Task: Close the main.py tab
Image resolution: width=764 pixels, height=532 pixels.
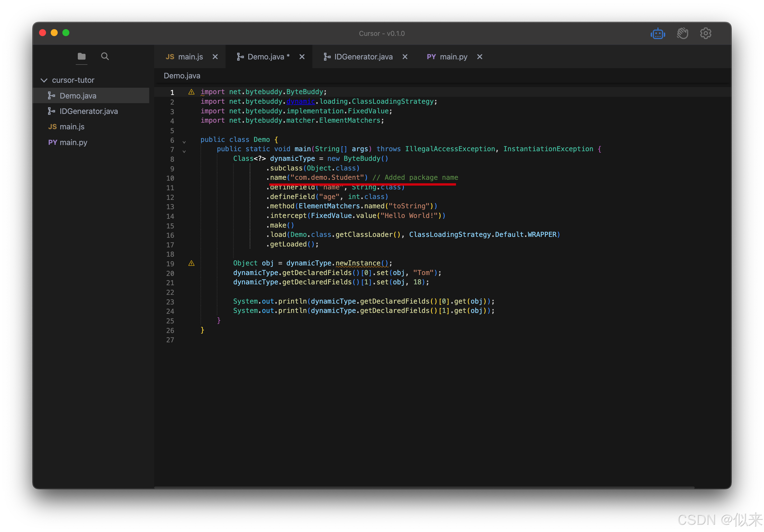Action: [x=480, y=57]
